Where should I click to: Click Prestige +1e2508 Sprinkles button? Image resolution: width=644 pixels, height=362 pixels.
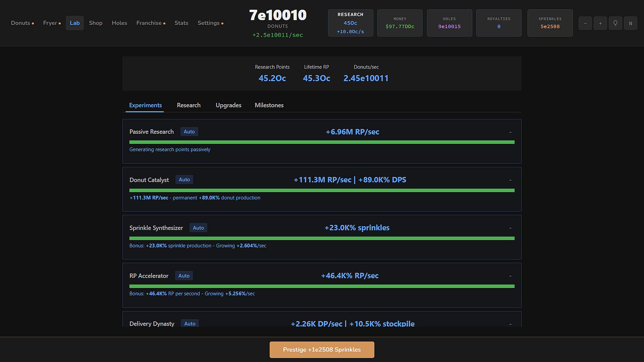[x=322, y=350]
